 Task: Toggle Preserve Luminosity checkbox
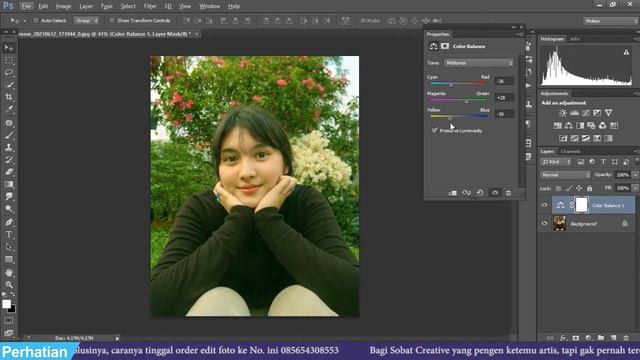coord(435,130)
